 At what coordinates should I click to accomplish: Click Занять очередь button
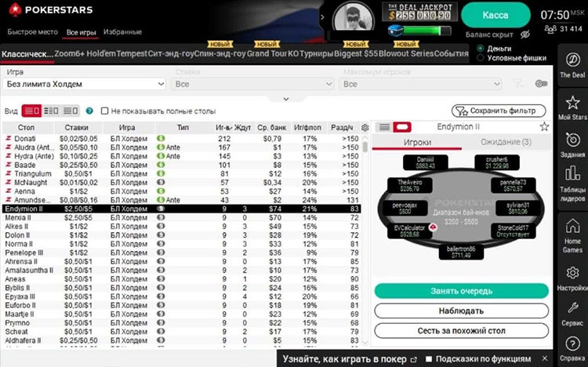461,291
